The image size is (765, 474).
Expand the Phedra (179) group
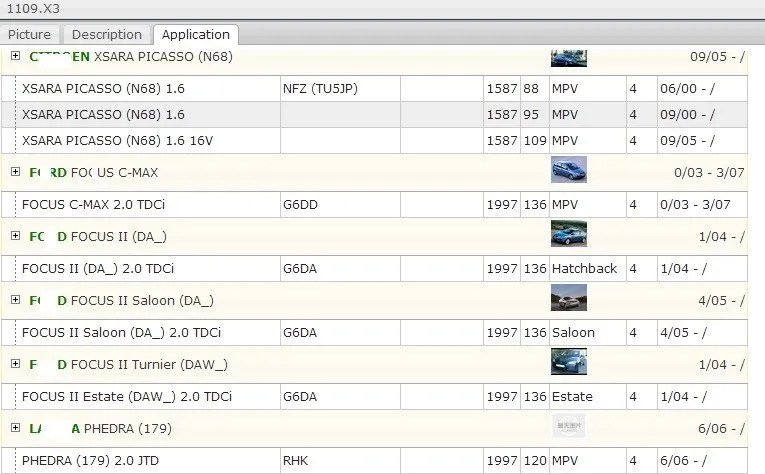pos(16,428)
